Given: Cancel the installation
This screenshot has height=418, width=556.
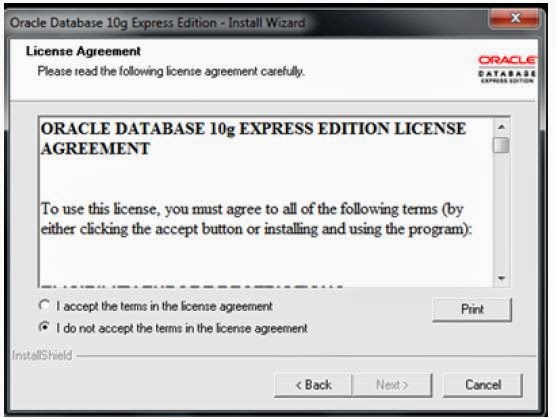Looking at the screenshot, I should click(483, 385).
